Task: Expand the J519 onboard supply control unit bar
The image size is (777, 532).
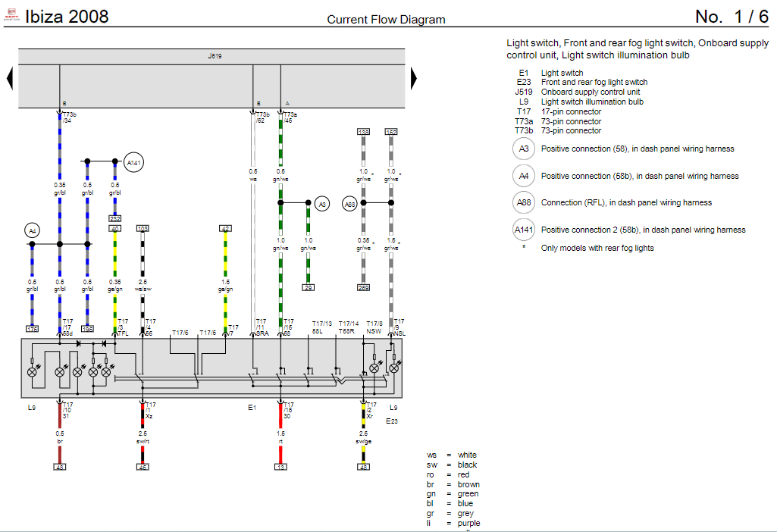Action: point(214,55)
